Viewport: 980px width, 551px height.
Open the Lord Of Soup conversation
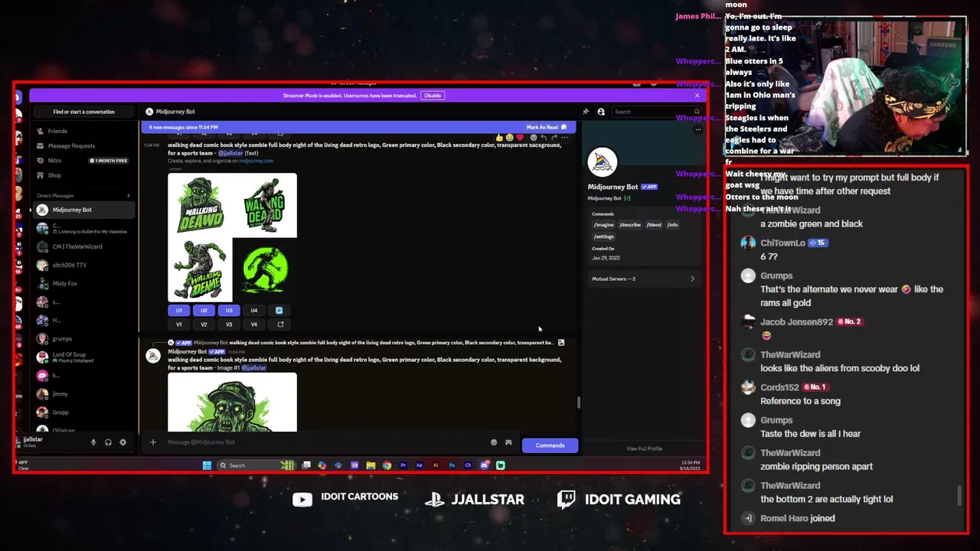84,357
